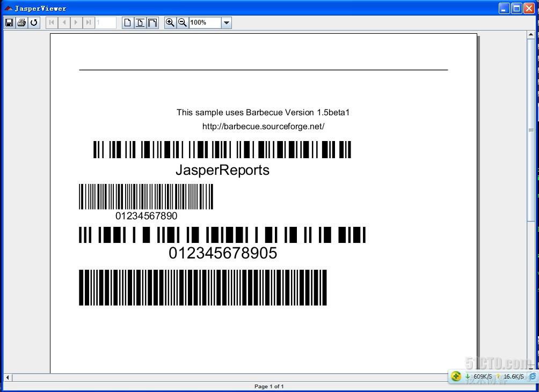Click the barcode above '012345678905'

coord(222,235)
